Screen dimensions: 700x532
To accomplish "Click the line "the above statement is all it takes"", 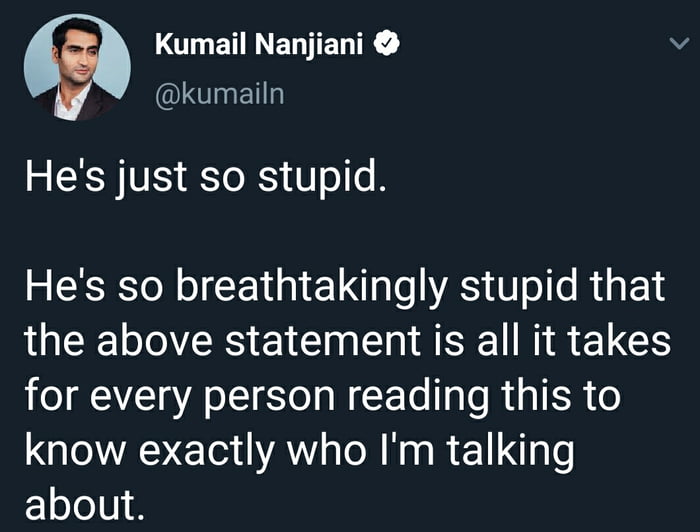I will coord(347,342).
